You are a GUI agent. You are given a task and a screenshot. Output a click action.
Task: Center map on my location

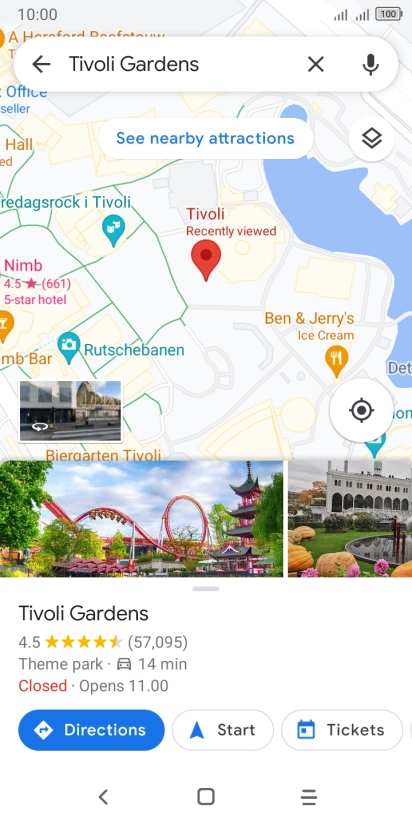coord(362,410)
